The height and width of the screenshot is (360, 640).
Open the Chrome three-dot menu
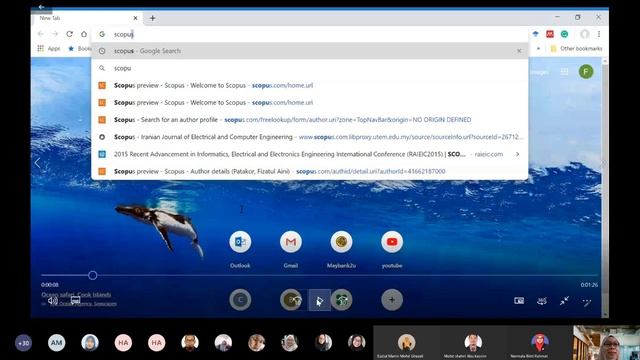[599, 34]
